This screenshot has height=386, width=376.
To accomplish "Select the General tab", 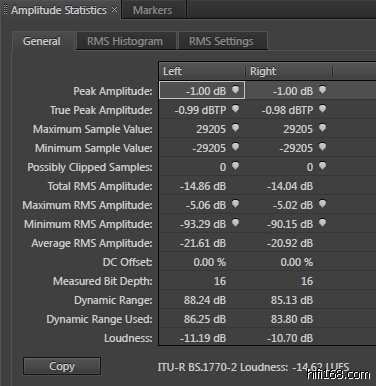I will click(42, 41).
